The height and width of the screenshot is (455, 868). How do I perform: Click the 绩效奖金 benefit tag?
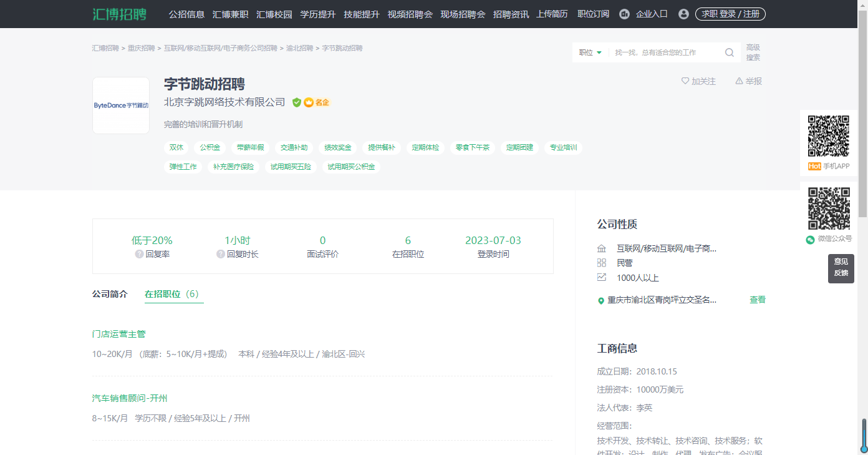click(338, 148)
